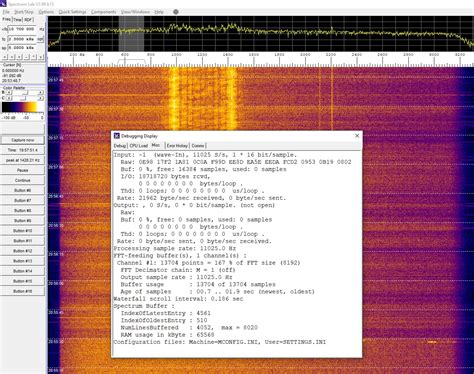Click Button #10
The image size is (474, 374).
click(23, 231)
